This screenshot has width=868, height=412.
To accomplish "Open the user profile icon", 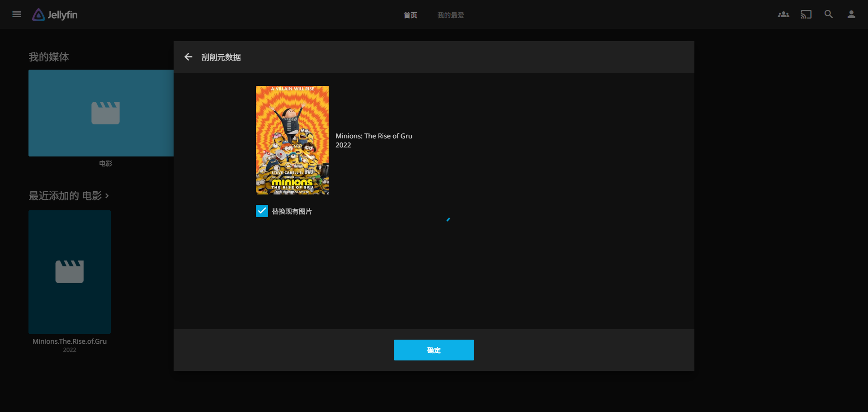I will coord(851,14).
